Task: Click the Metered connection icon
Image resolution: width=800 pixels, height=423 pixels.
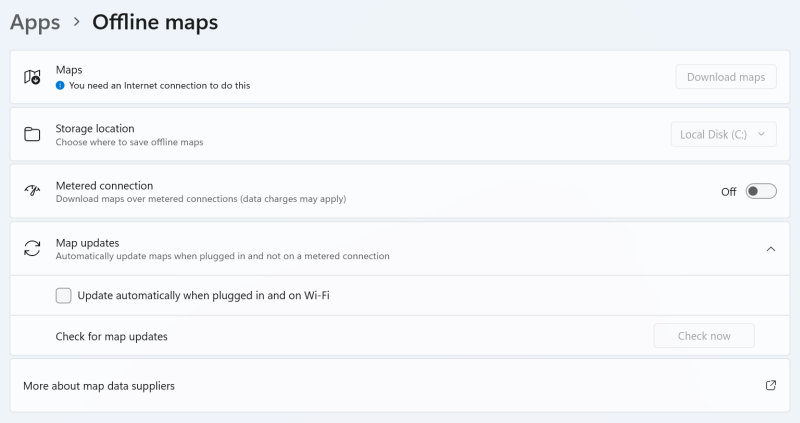Action: pos(32,191)
